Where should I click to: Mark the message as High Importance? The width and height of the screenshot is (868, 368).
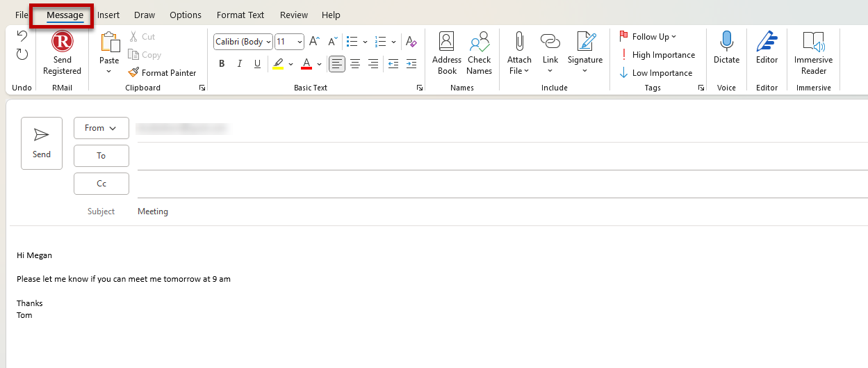[x=657, y=55]
